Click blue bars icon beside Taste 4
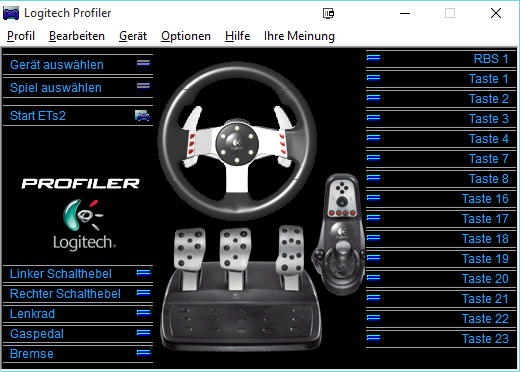The height and width of the screenshot is (372, 520). point(373,138)
